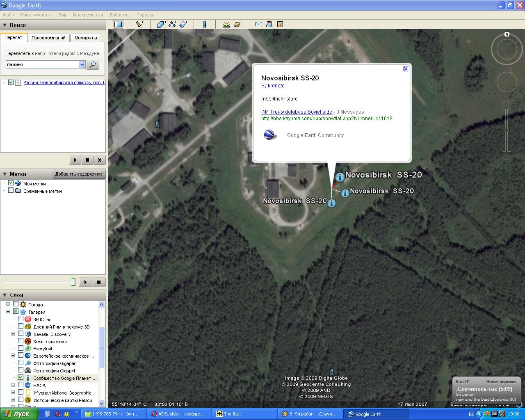Screen dimensions: 525x420
Task: Close the Novosibirsk SS-20 info balloon
Action: tap(406, 69)
